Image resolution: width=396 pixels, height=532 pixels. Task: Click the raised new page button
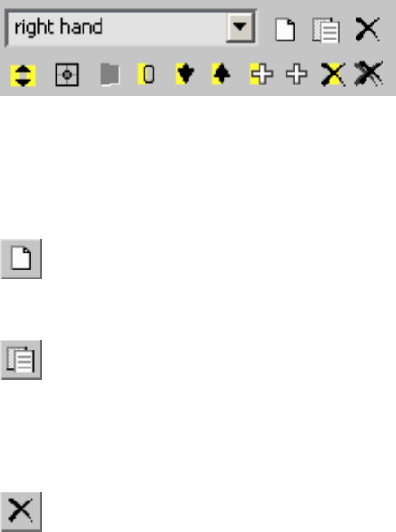tap(22, 259)
